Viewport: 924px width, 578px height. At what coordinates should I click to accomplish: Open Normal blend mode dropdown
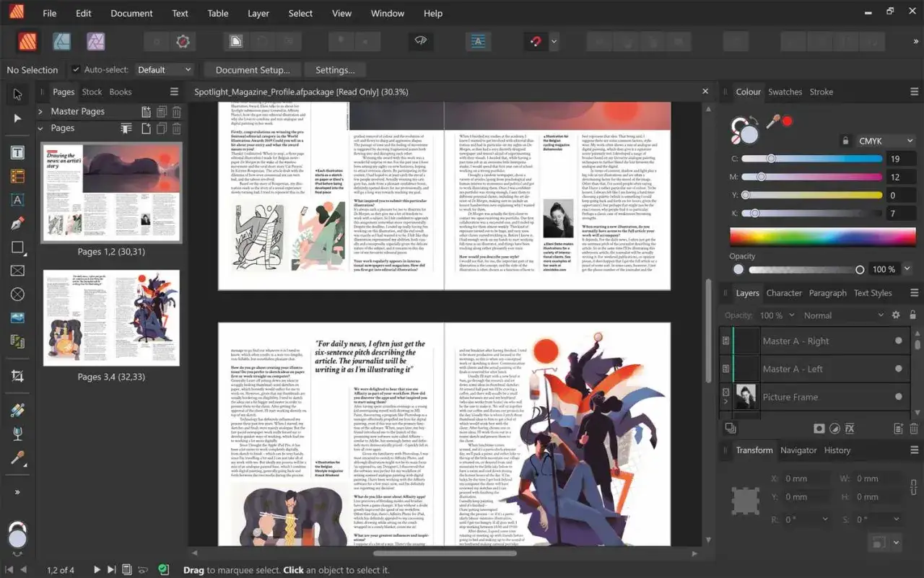click(x=842, y=315)
